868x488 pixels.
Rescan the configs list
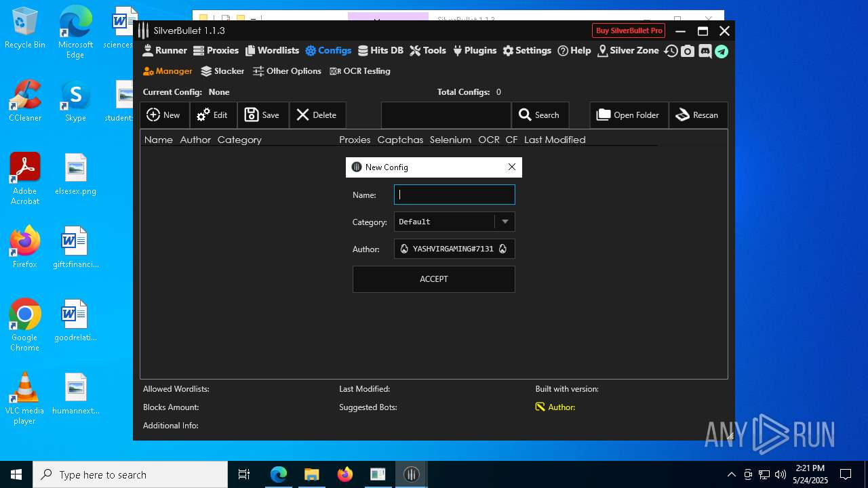(698, 115)
